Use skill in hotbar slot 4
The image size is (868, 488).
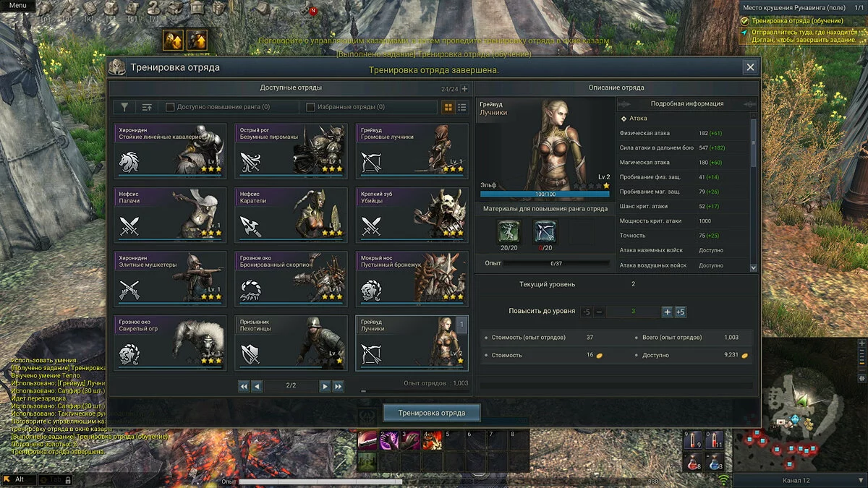pos(433,440)
